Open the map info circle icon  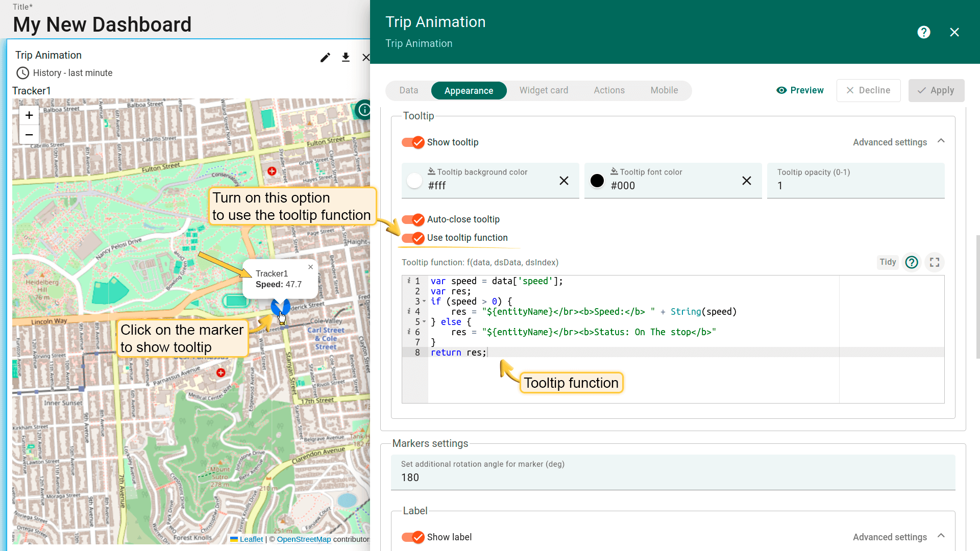point(364,110)
